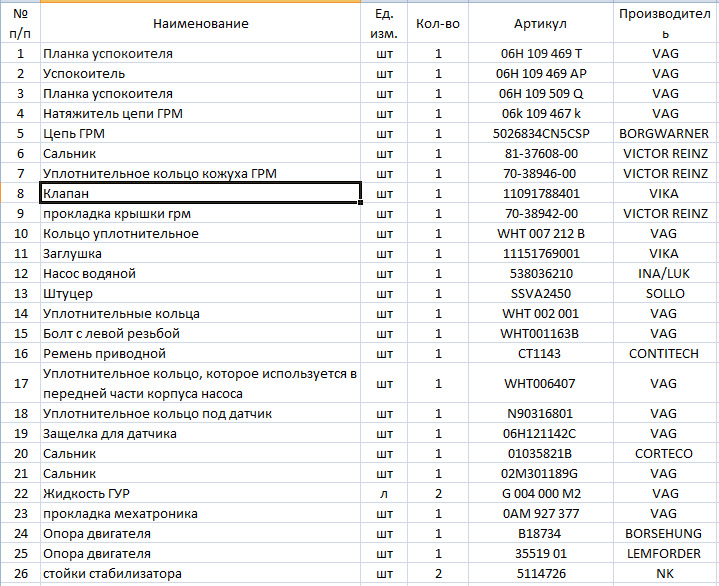Select article 'SSVA2450'

541,293
